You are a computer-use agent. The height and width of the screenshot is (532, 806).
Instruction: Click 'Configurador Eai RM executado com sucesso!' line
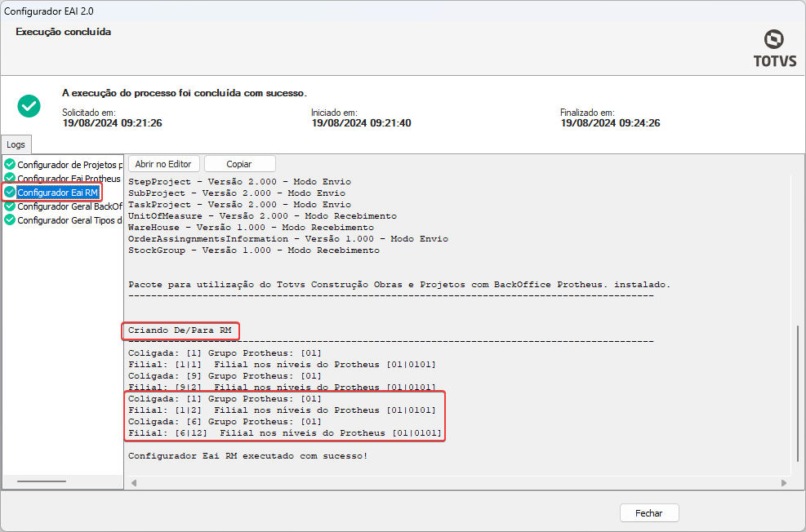click(248, 455)
